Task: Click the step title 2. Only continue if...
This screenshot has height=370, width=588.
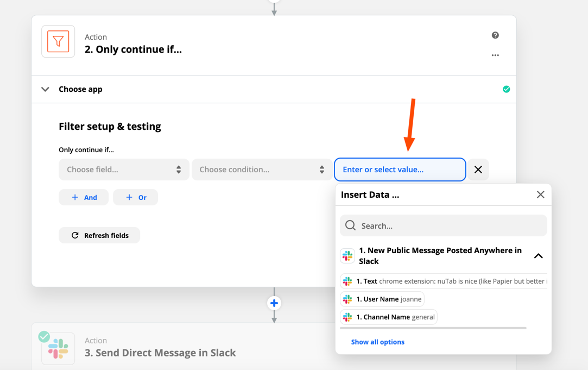Action: (133, 49)
